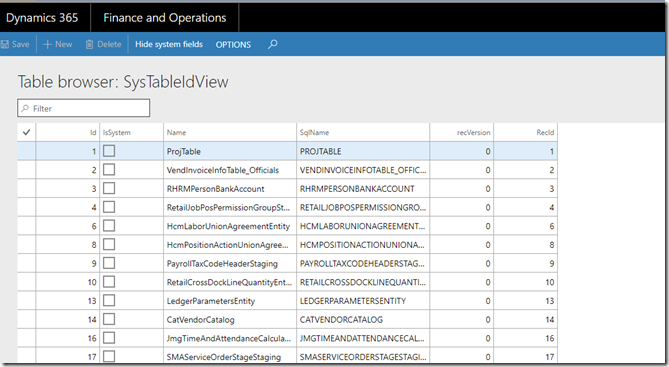Click the RecId column header

[x=526, y=133]
